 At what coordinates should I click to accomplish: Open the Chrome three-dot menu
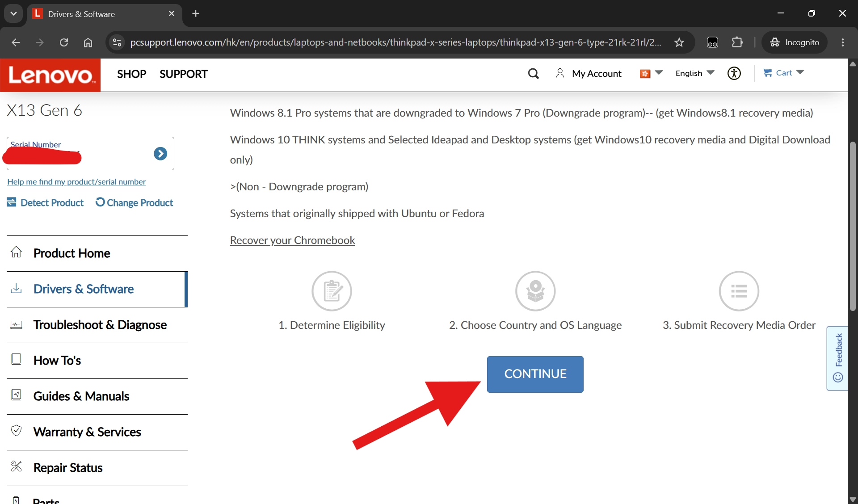(x=843, y=42)
